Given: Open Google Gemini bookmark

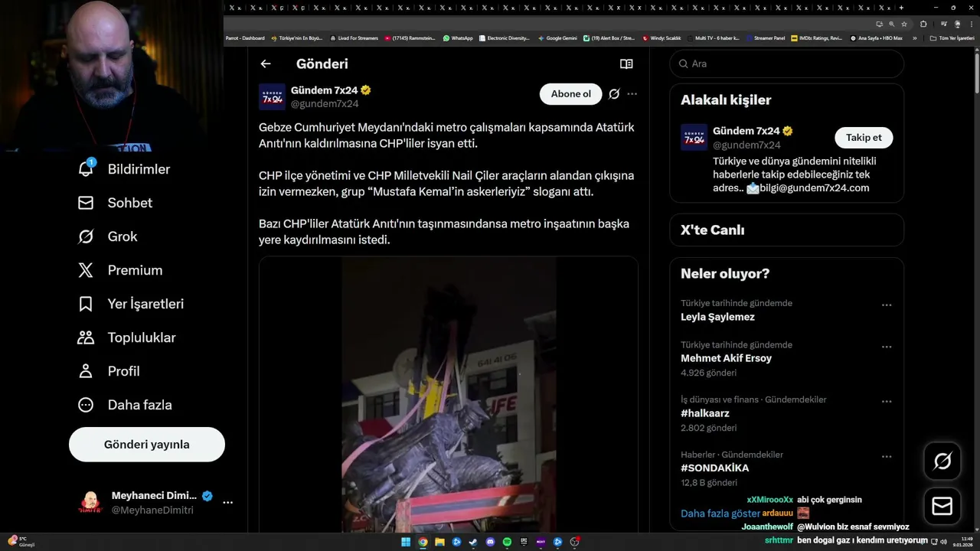Looking at the screenshot, I should click(x=557, y=37).
